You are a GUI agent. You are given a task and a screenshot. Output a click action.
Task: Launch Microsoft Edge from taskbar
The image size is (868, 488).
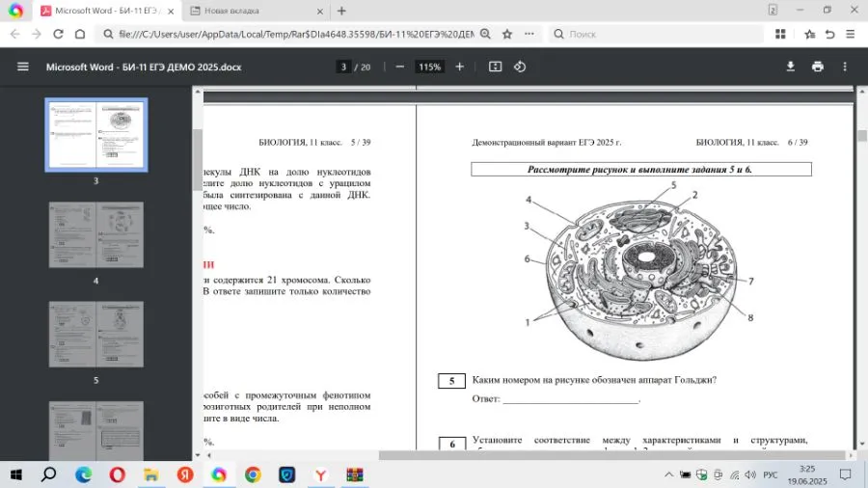pos(84,474)
